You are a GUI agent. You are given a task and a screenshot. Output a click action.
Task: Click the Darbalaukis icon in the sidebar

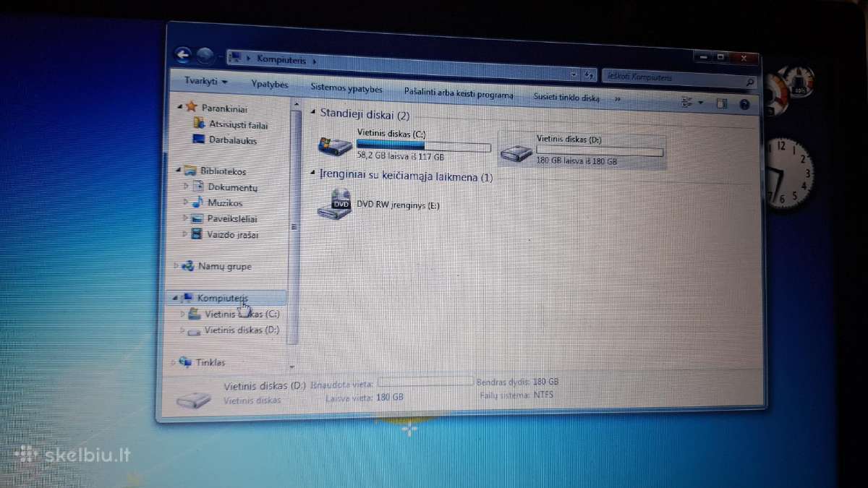[198, 140]
